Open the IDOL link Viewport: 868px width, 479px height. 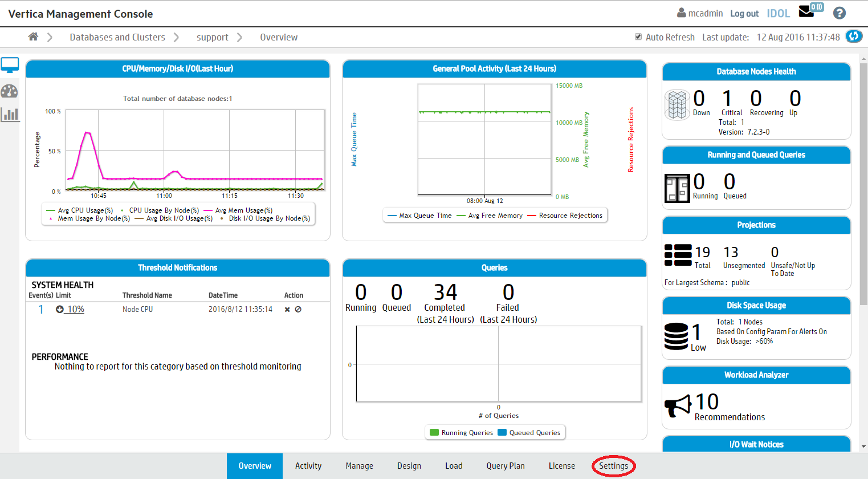pyautogui.click(x=778, y=13)
